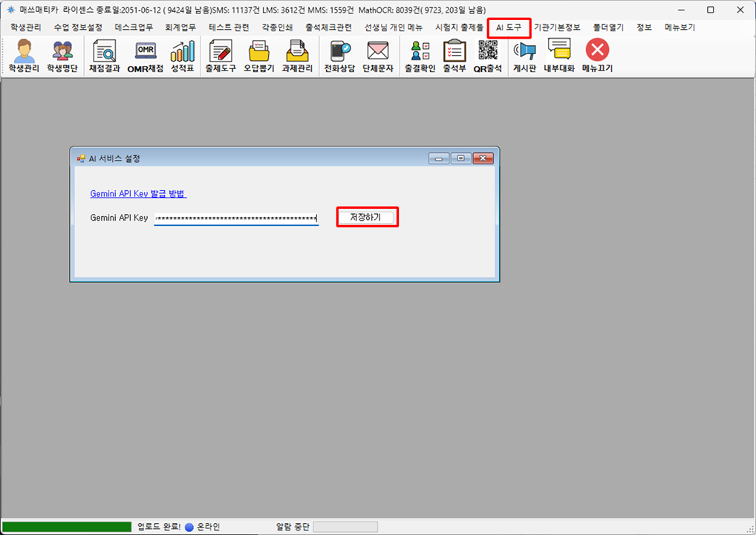This screenshot has width=756, height=535.
Task: Open the 오답뽑기 folder icon
Action: tap(259, 56)
